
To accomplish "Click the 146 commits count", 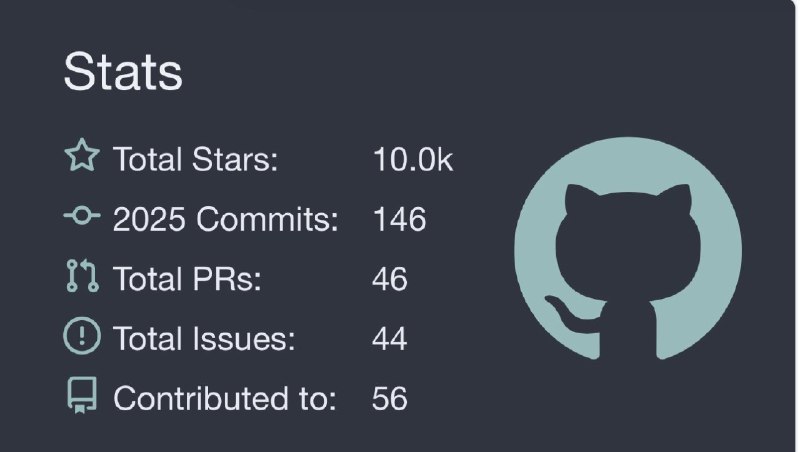I will click(399, 219).
